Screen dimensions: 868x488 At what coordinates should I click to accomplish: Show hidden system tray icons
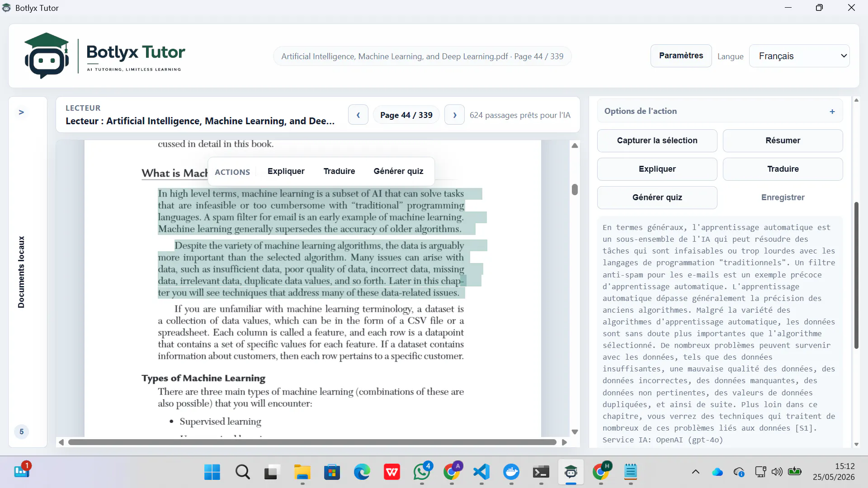[696, 472]
